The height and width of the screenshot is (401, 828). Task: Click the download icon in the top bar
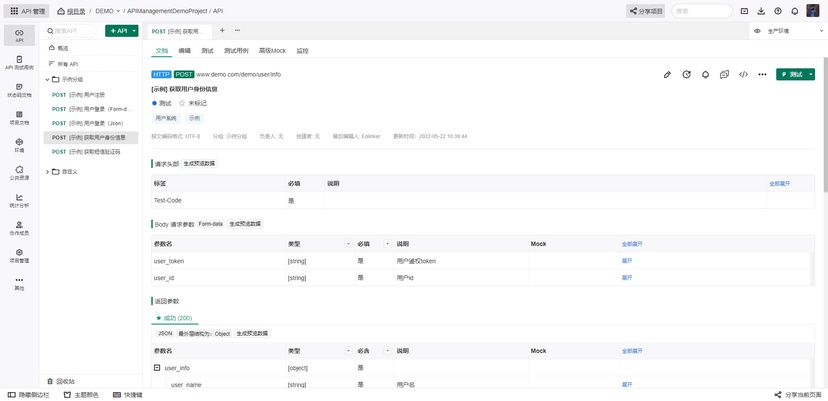coord(761,11)
